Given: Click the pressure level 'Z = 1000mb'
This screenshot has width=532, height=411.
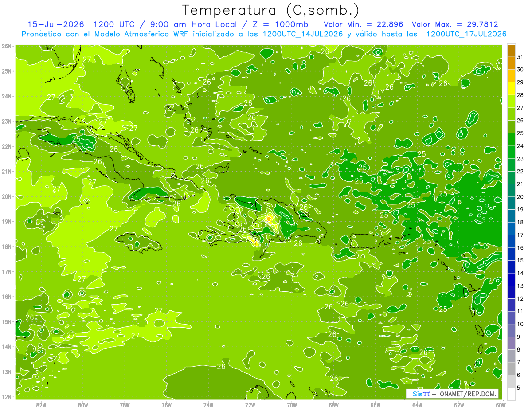Looking at the screenshot, I should pos(280,24).
